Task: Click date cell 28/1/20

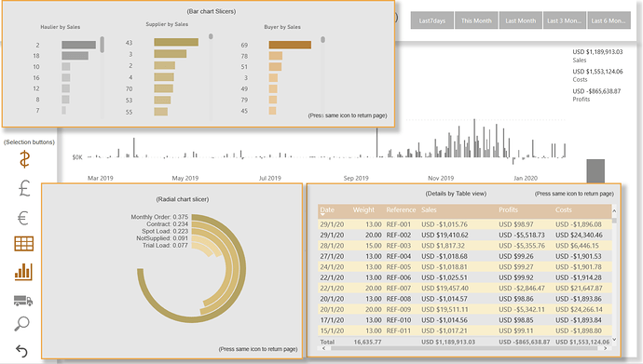Action: (332, 246)
